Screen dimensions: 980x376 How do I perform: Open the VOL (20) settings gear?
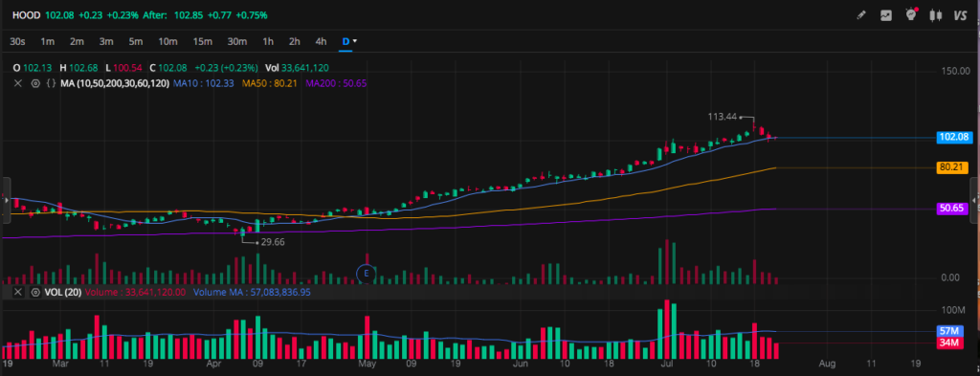(x=35, y=293)
